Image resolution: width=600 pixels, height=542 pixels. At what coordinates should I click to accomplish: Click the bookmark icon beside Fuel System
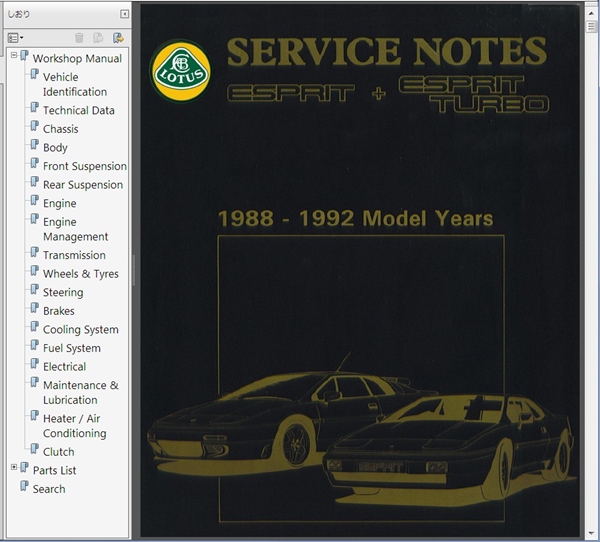click(34, 345)
